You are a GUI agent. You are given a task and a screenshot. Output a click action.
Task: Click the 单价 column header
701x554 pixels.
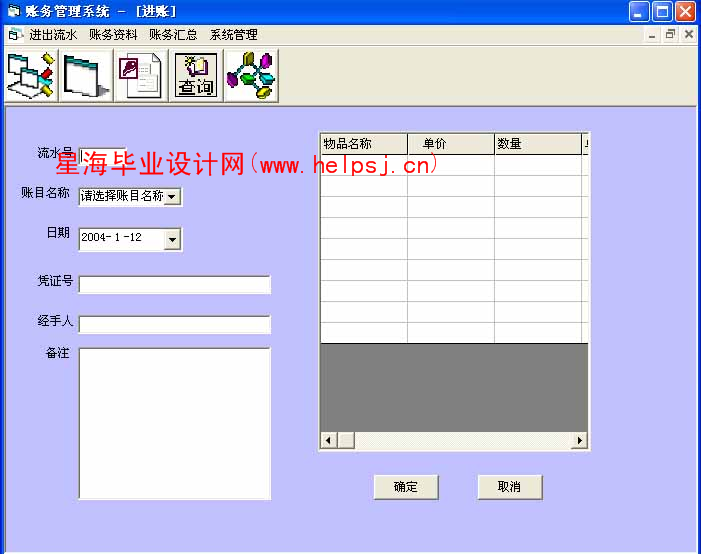[x=451, y=144]
